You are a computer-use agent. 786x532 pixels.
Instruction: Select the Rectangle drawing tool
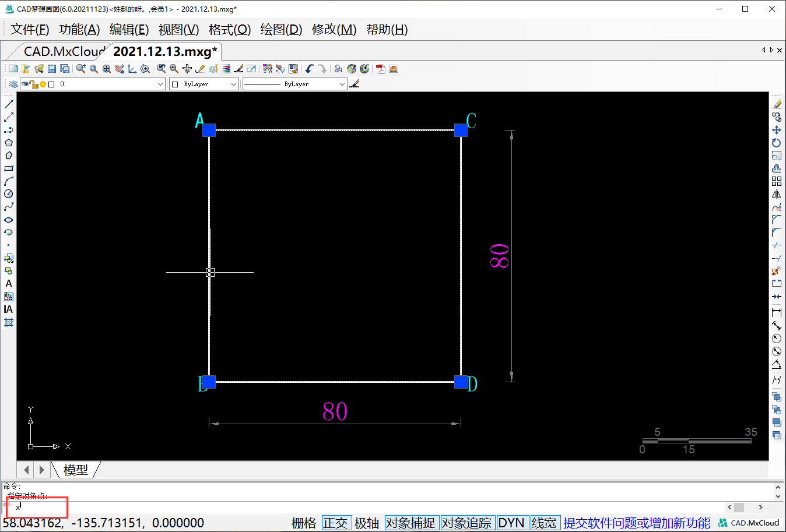pyautogui.click(x=9, y=168)
